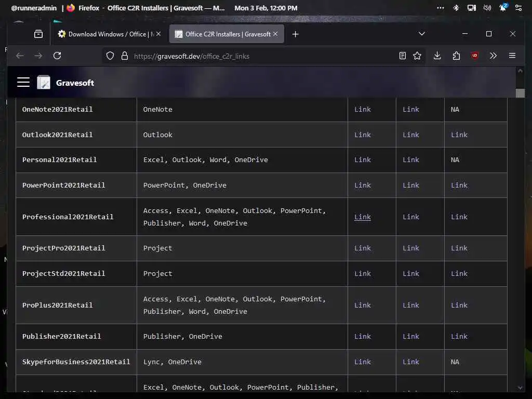
Task: Open uBlock Origin extension icon
Action: click(x=475, y=56)
